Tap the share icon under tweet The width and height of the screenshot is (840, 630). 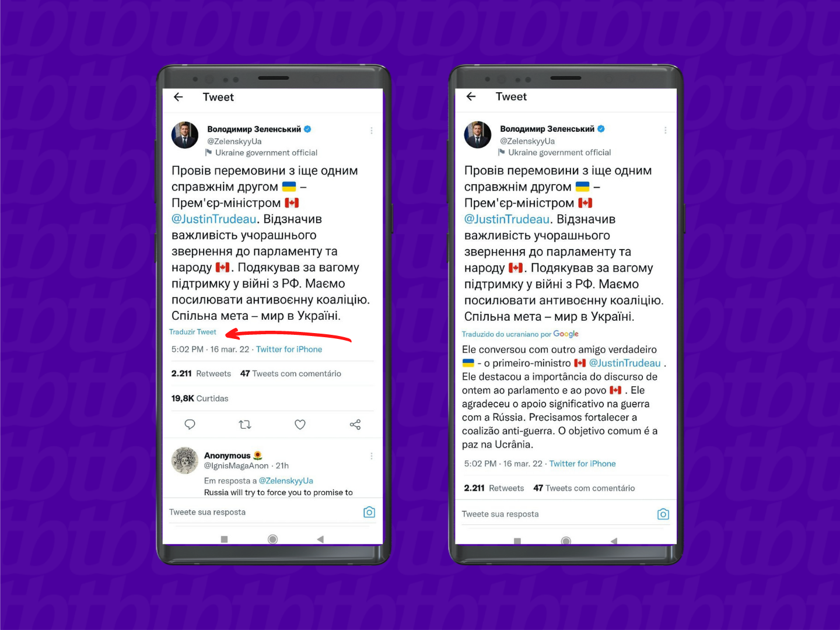coord(355,424)
